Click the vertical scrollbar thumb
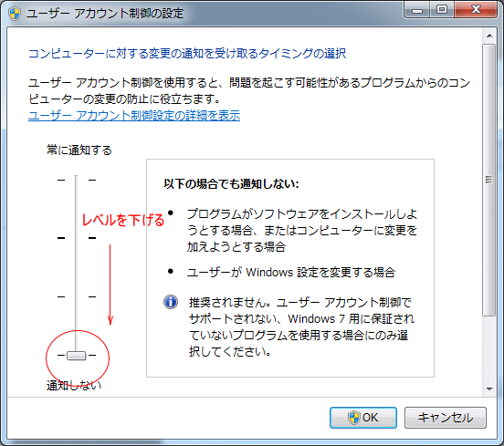 pyautogui.click(x=489, y=180)
